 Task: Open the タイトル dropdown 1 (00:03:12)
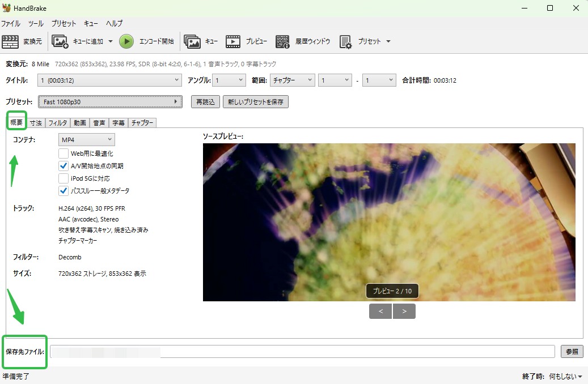110,80
